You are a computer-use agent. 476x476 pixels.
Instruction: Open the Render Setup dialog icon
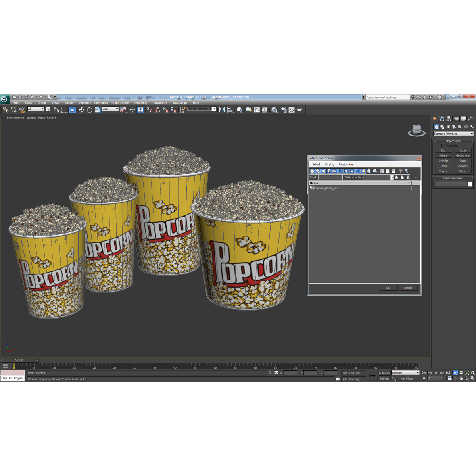tap(284, 110)
